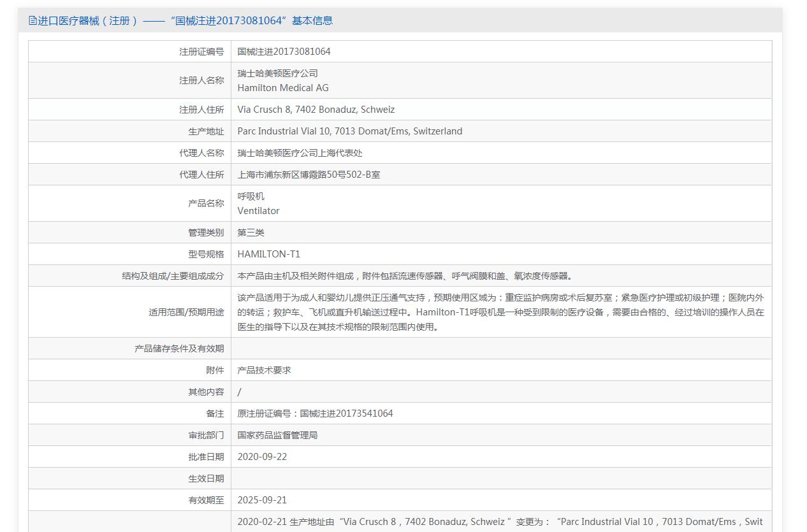This screenshot has height=532, width=807.
Task: Select the label 注册证编号
Action: (201, 52)
